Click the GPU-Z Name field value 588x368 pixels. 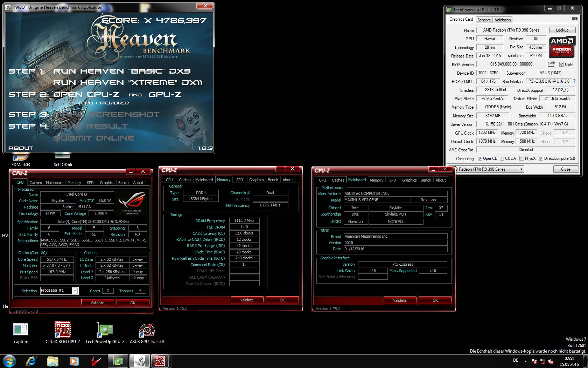pyautogui.click(x=511, y=30)
